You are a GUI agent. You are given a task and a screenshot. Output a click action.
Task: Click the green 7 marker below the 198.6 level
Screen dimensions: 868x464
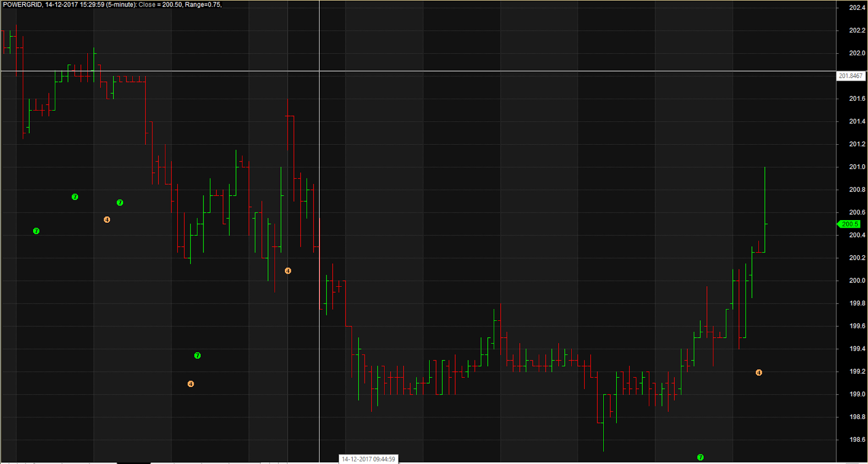[x=700, y=457]
